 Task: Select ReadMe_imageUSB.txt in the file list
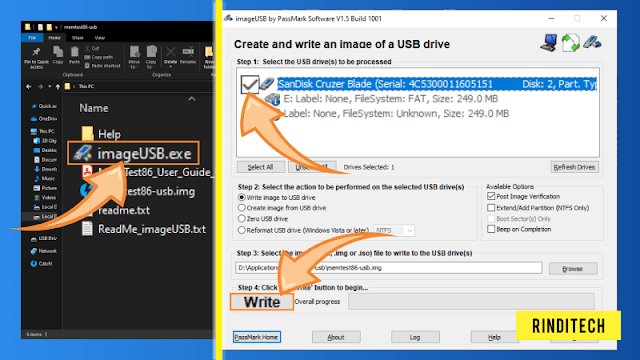point(143,229)
